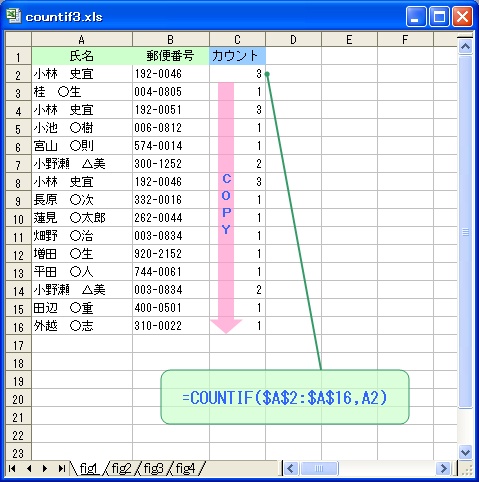Switch to the fig1 sheet tab
This screenshot has height=482, width=479.
pyautogui.click(x=89, y=469)
